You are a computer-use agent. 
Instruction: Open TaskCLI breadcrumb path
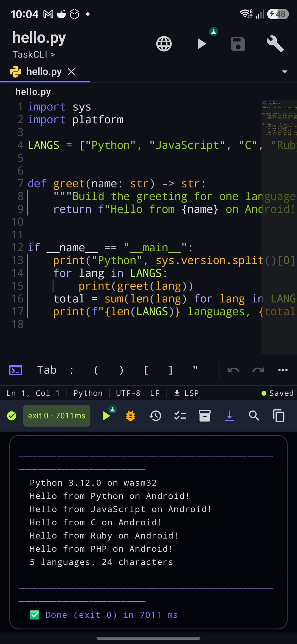[x=34, y=54]
